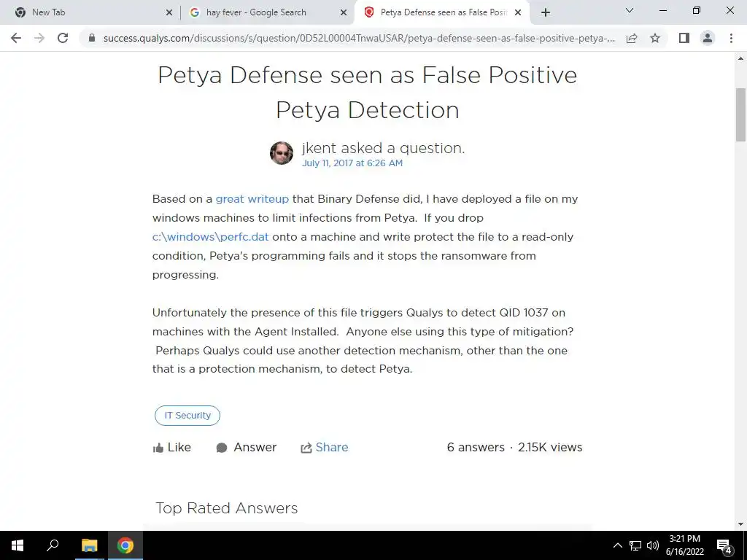The image size is (747, 560).
Task: Click the Answer speech bubble button
Action: click(x=247, y=447)
